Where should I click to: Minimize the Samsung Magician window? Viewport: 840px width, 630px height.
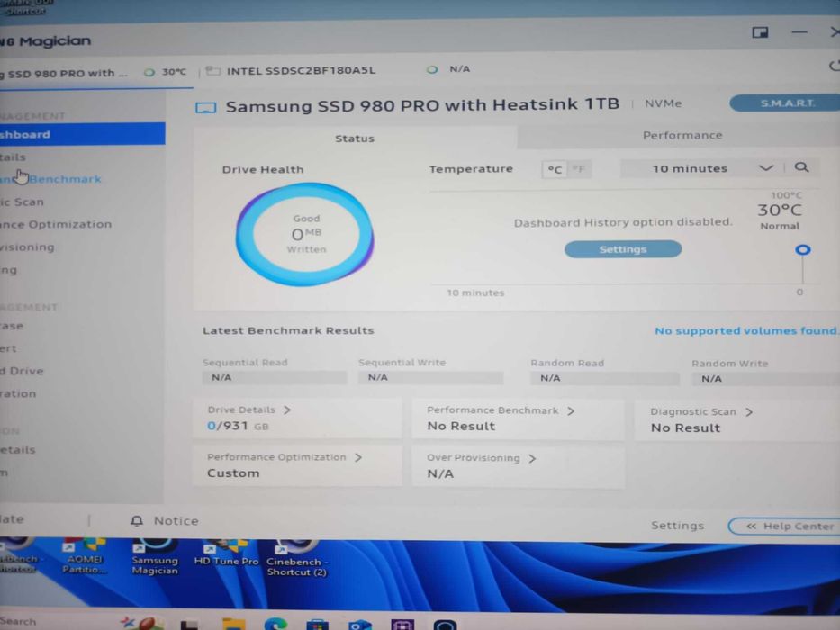click(x=799, y=32)
